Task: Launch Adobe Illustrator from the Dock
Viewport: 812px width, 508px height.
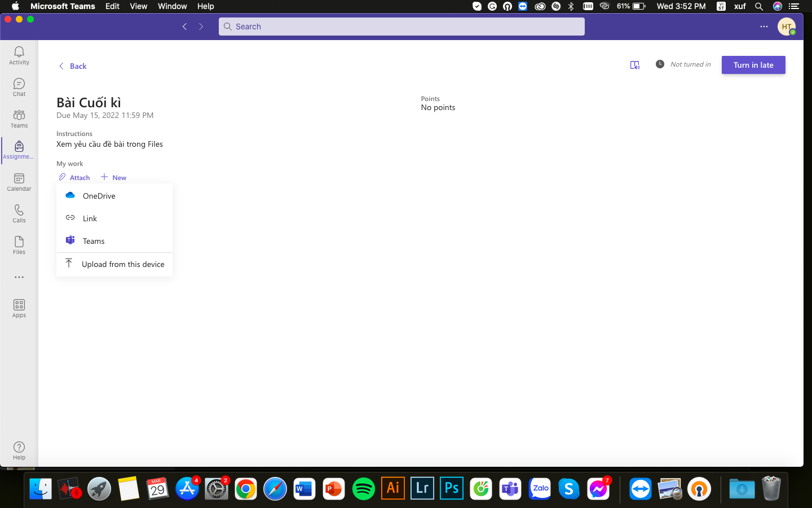Action: tap(392, 489)
